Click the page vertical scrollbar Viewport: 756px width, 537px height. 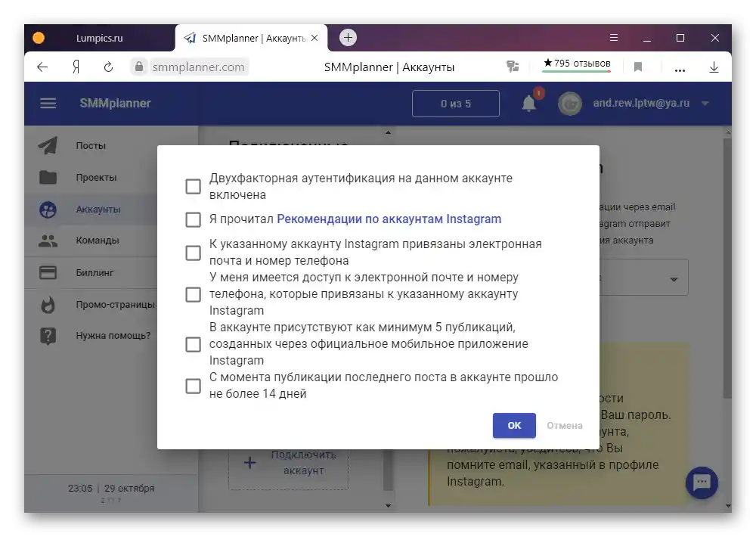(727, 268)
